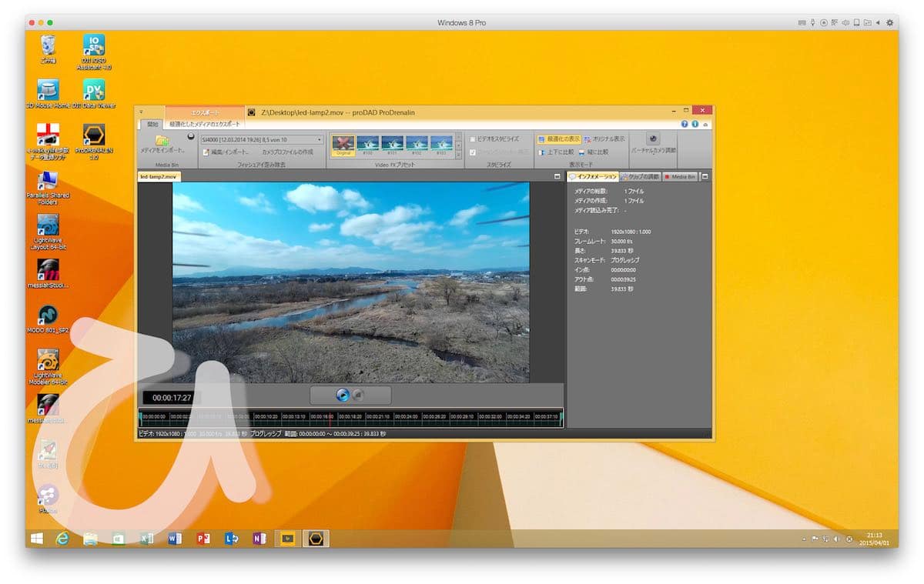The image size is (924, 584).
Task: Open ProDRENALIN from the Windows taskbar
Action: (x=315, y=539)
